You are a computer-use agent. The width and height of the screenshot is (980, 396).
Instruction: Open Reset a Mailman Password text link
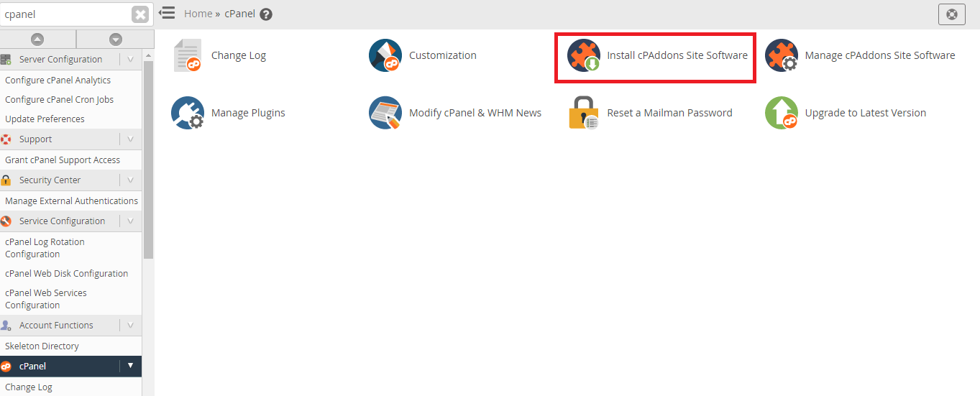click(x=669, y=113)
